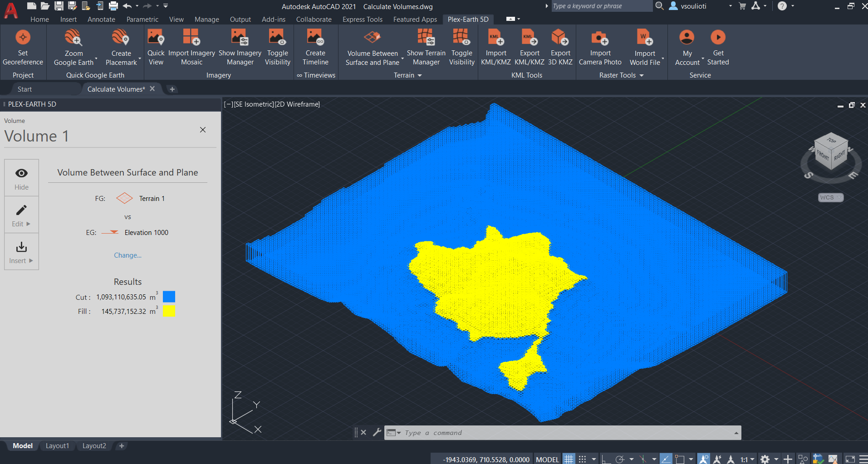Toggle imagery visibility in the Imagery panel
Image resolution: width=868 pixels, height=464 pixels.
pyautogui.click(x=277, y=47)
